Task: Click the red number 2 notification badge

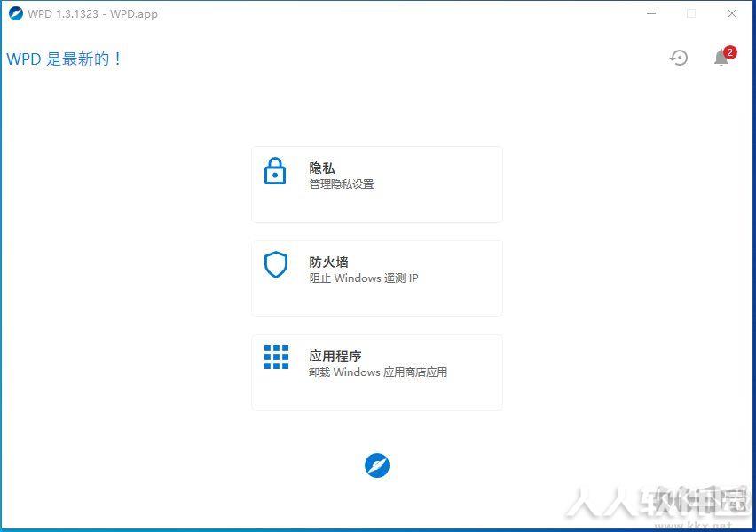Action: click(730, 52)
